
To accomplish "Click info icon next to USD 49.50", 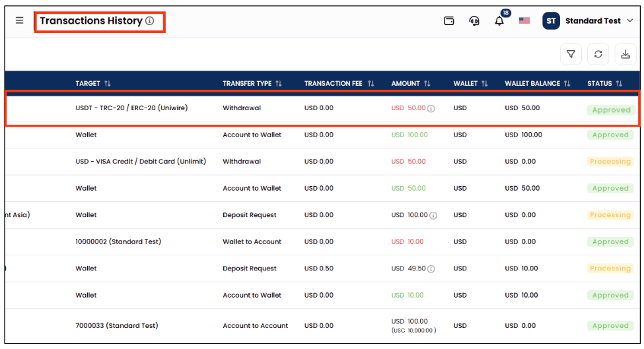I will pos(431,269).
